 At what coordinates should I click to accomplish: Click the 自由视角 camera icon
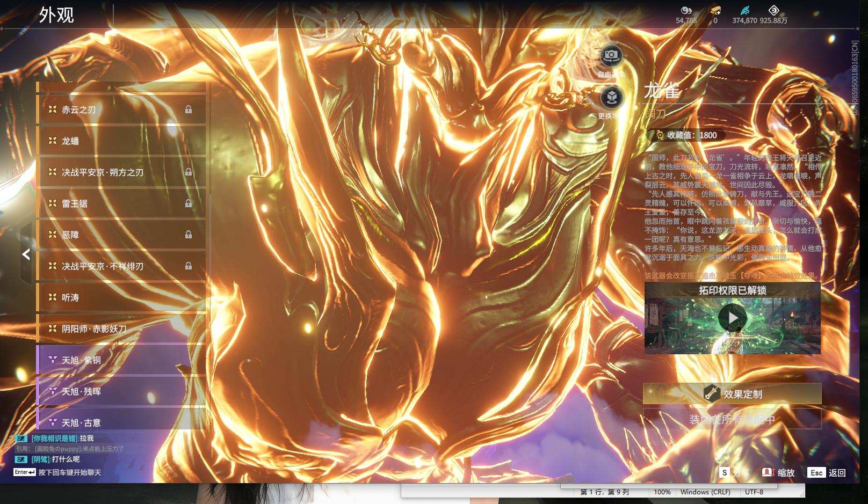point(611,55)
